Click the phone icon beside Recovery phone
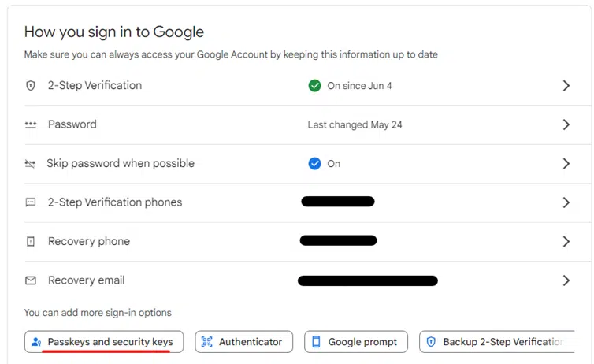Screen dimensions: 594x364 (30, 241)
